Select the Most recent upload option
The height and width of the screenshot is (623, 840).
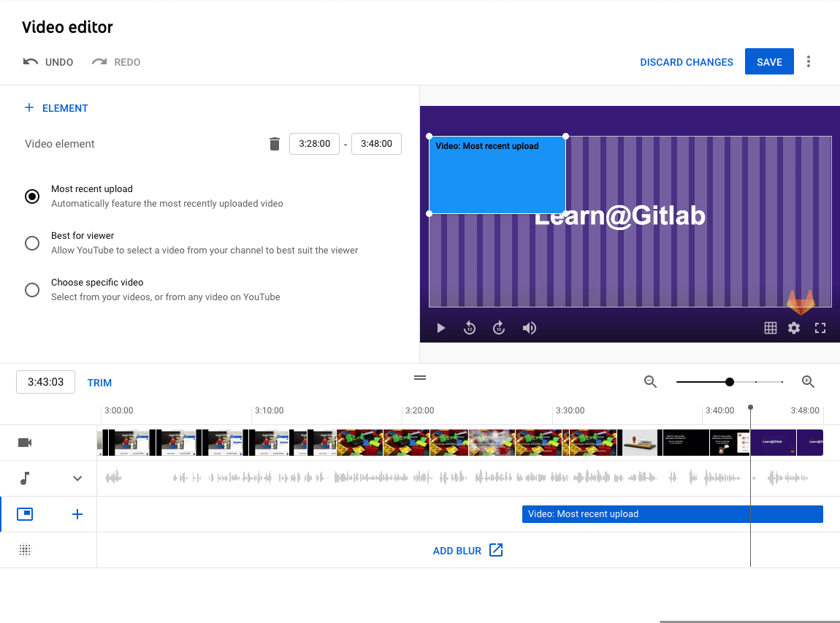pyautogui.click(x=32, y=196)
